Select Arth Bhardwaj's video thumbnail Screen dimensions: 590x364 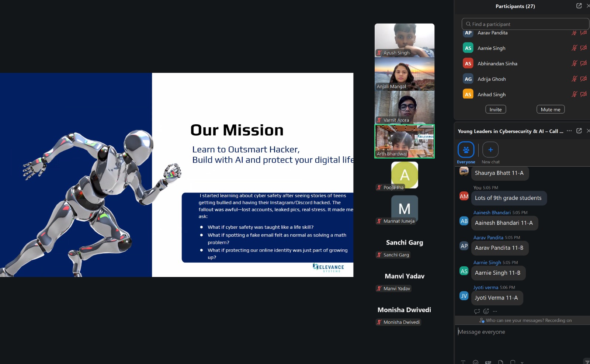[405, 141]
